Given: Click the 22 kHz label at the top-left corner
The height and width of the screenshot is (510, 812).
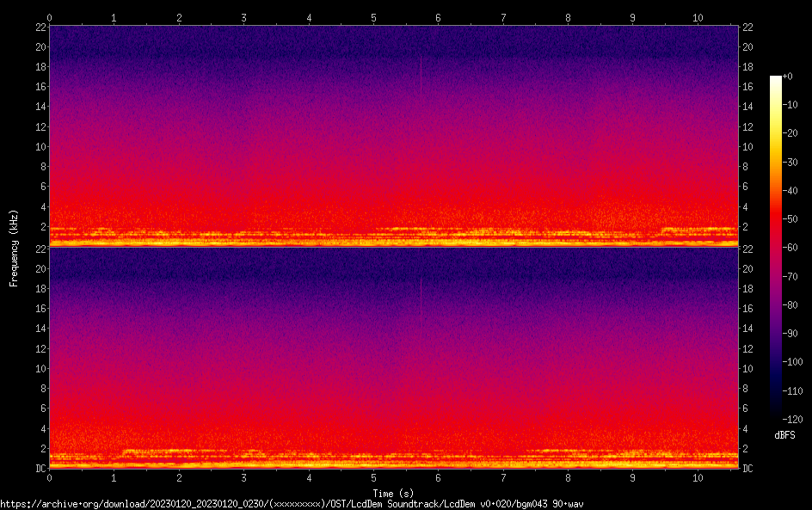Looking at the screenshot, I should [x=40, y=28].
